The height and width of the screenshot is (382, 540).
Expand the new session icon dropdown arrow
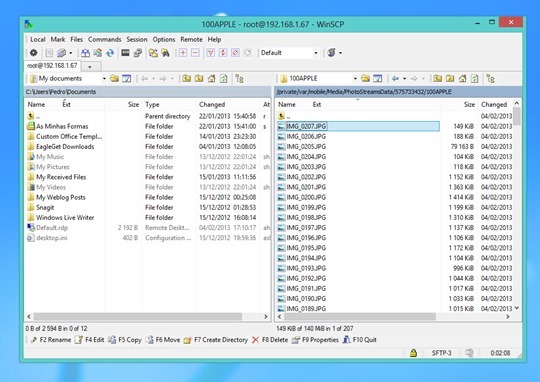tap(341, 53)
